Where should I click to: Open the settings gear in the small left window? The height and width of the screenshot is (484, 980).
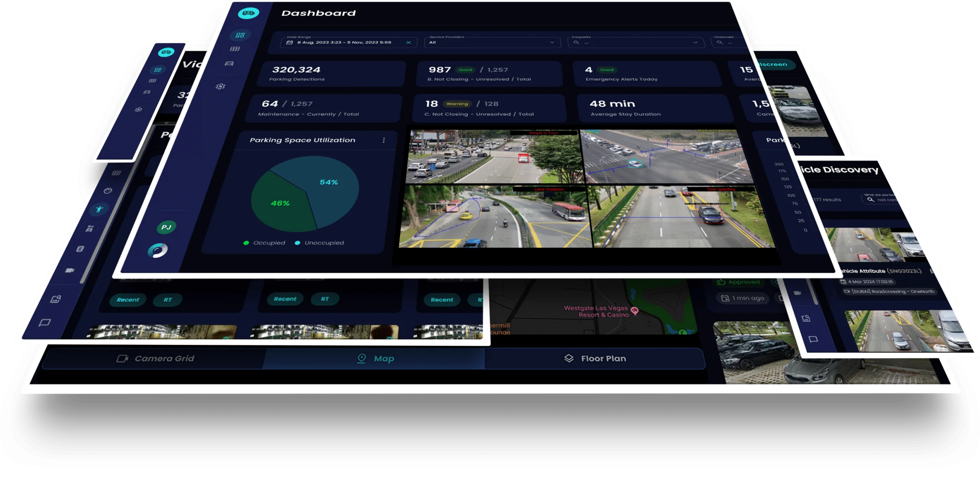pyautogui.click(x=139, y=109)
